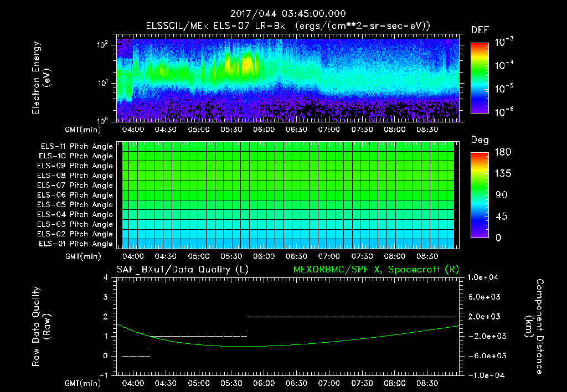Click the 180 tick on Deg scale
The image size is (567, 392).
click(x=503, y=152)
